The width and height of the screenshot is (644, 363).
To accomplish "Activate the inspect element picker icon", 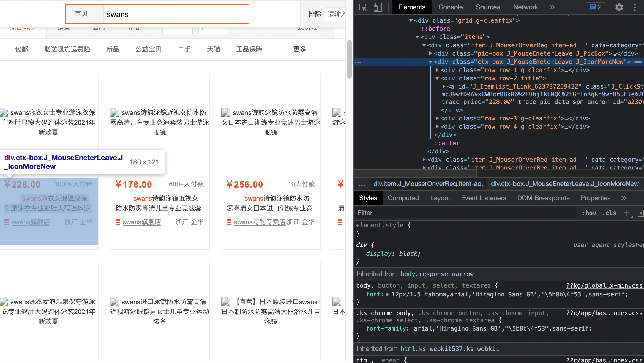I will [363, 7].
